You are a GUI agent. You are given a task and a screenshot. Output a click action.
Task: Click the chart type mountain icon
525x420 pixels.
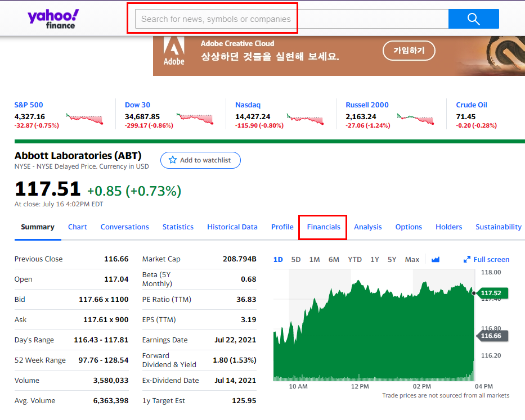[436, 259]
